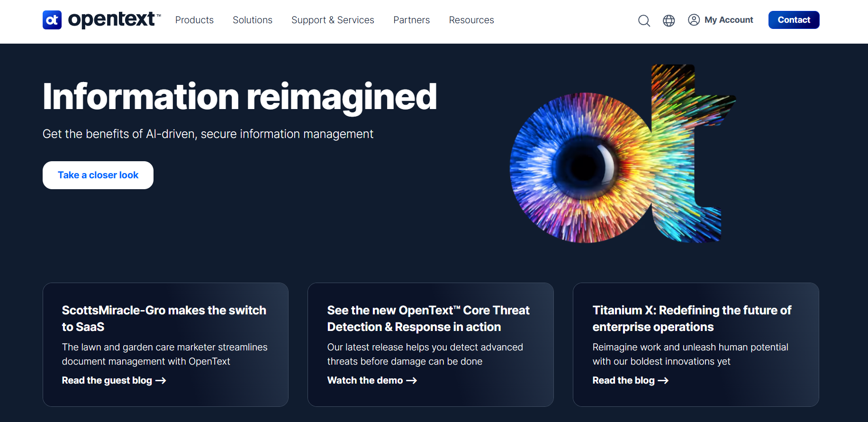The image size is (868, 422).
Task: Click the detect advanced threats description text
Action: point(425,354)
